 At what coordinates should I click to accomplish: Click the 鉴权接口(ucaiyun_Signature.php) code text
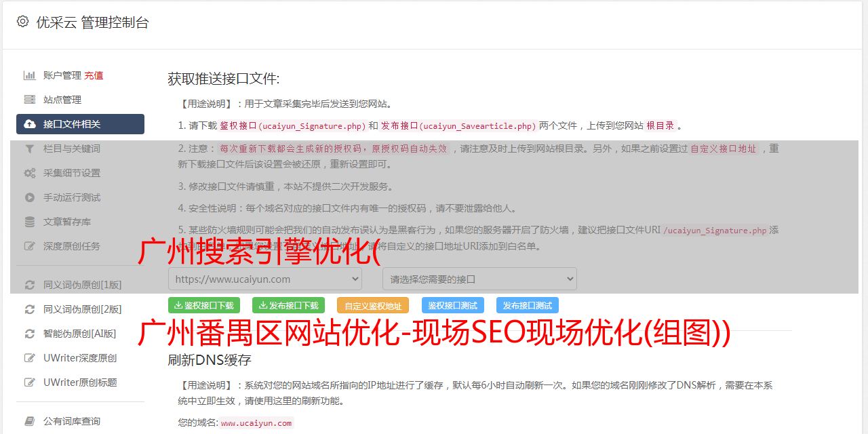point(292,125)
